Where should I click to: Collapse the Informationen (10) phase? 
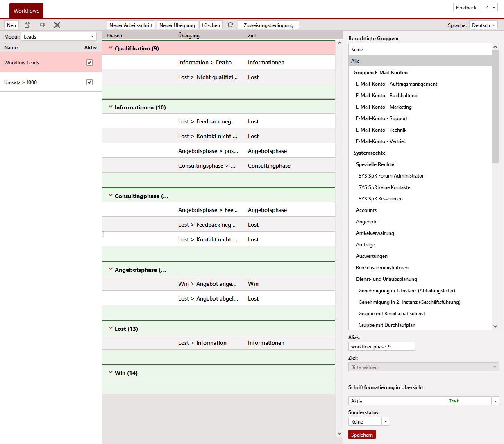(110, 107)
